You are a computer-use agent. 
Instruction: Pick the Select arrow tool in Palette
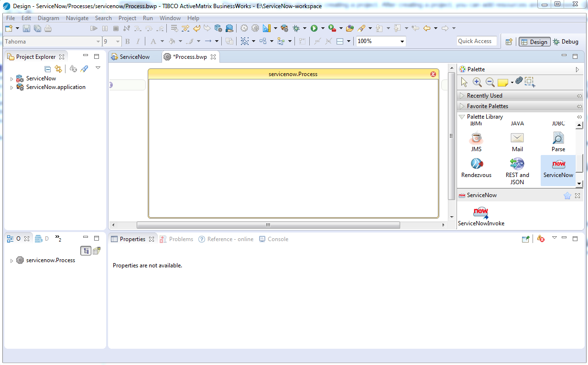coord(464,82)
